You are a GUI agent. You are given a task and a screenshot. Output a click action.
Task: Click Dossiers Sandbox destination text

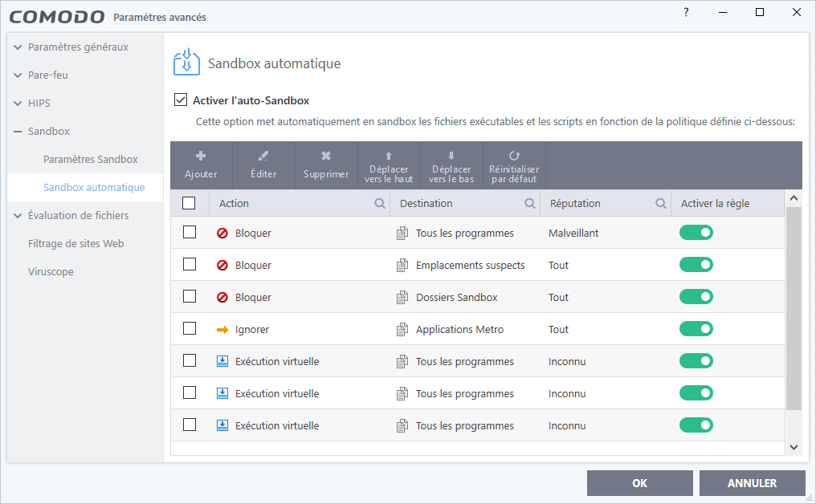coord(456,298)
